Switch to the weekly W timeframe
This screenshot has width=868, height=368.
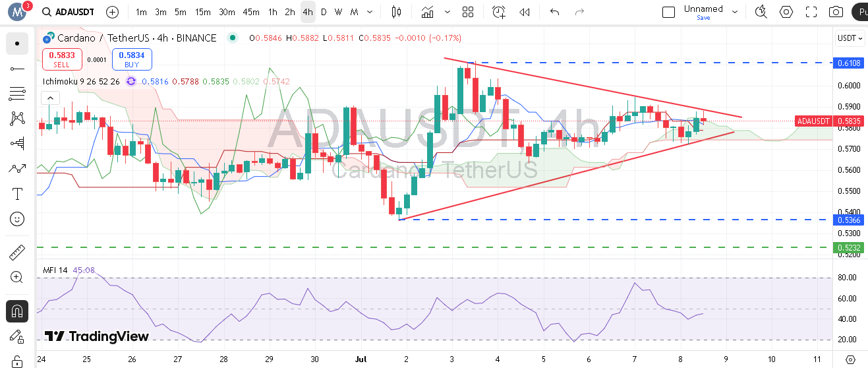coord(338,12)
